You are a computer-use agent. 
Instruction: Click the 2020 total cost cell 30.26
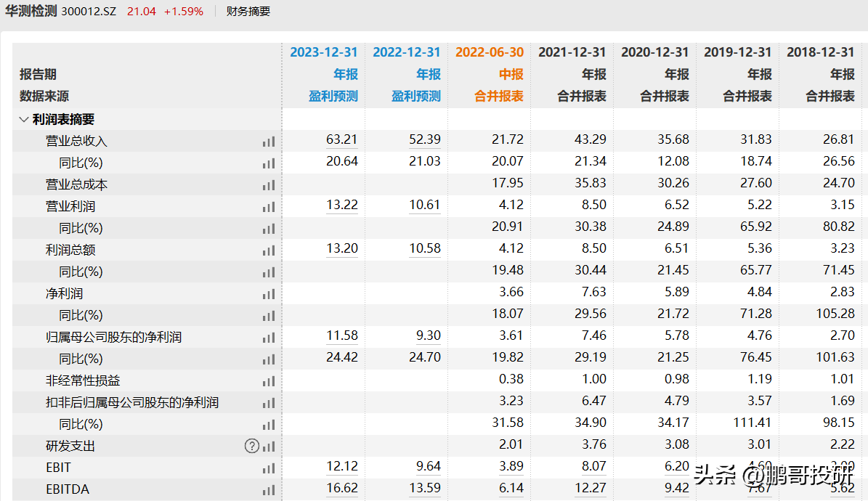point(673,183)
